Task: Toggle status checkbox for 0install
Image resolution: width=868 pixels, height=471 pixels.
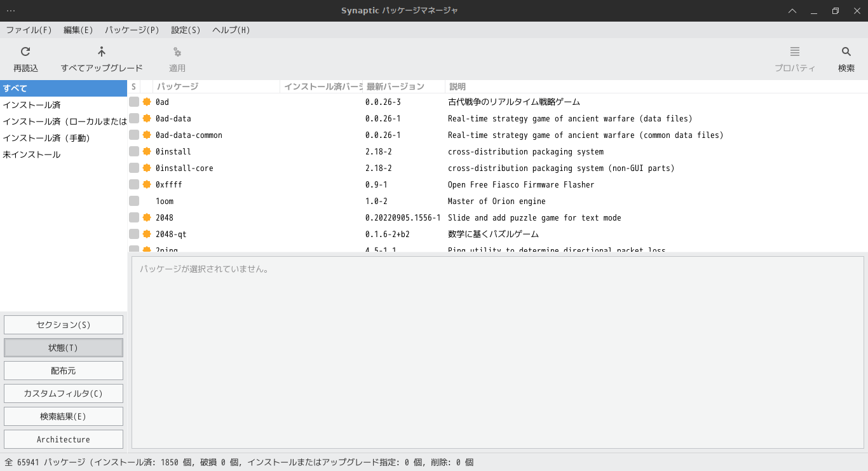Action: [134, 151]
